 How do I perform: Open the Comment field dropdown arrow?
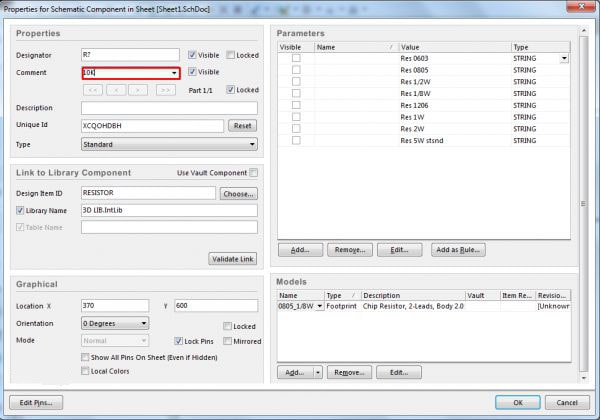(x=174, y=73)
